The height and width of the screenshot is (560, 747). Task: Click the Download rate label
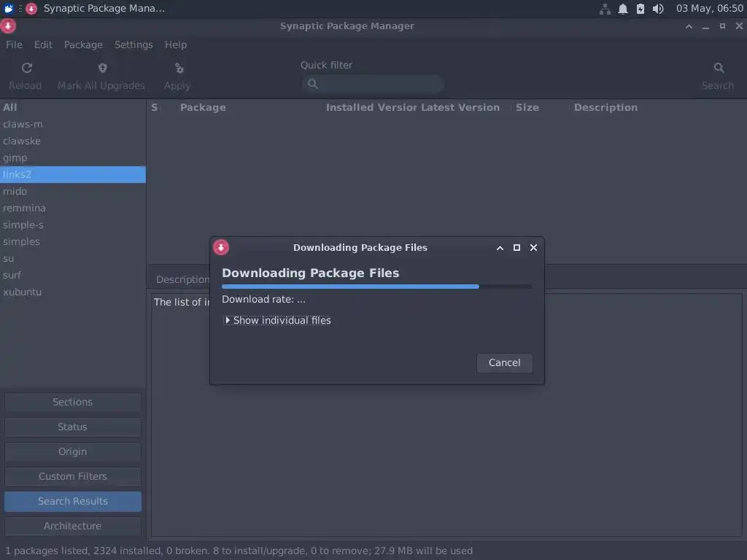tap(264, 300)
